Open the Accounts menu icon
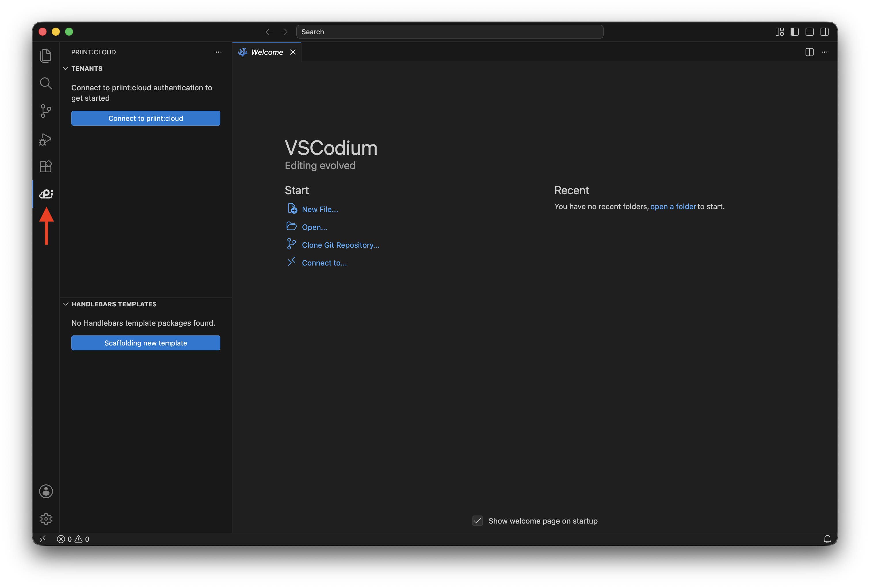870x588 pixels. (46, 491)
